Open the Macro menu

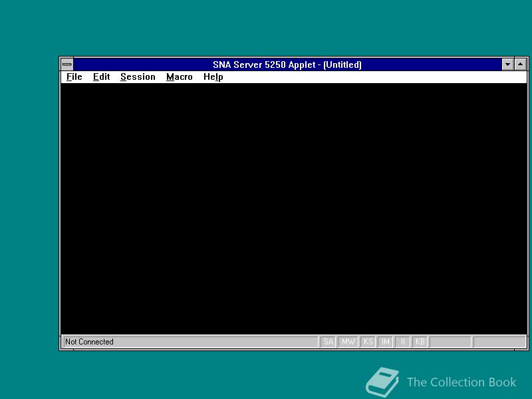click(179, 77)
